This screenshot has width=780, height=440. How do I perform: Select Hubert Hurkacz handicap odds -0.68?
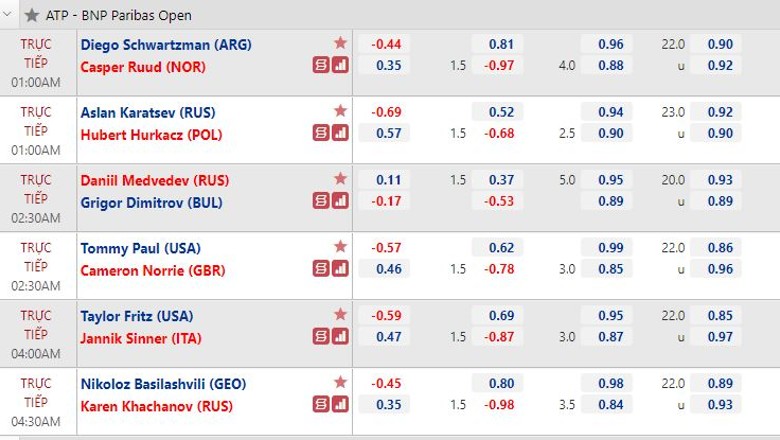pos(497,133)
